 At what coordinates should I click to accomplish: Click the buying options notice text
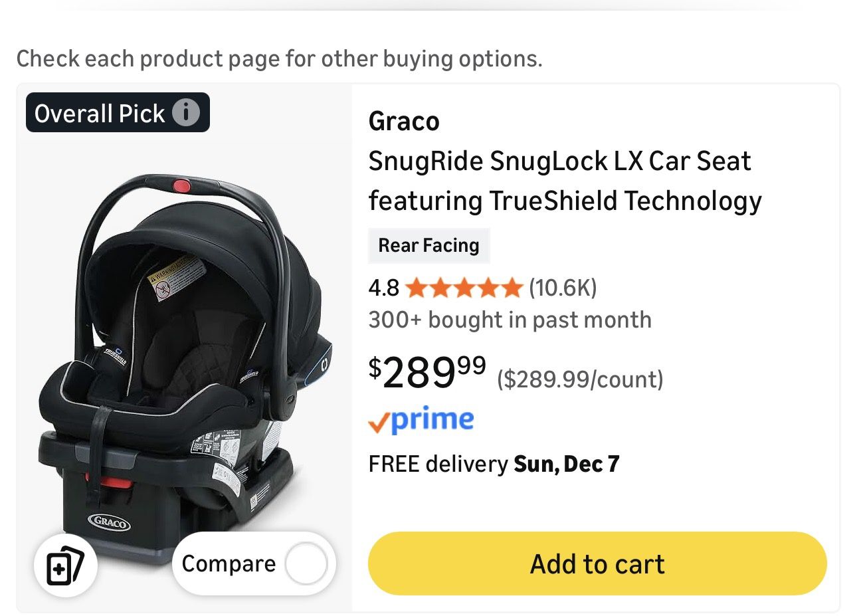coord(280,58)
